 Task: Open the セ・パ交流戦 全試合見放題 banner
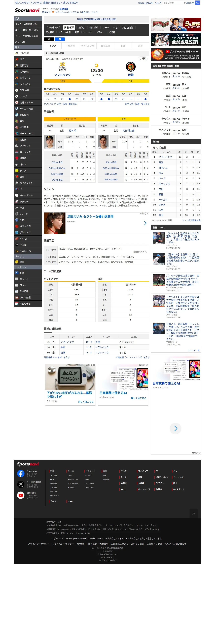[x=176, y=39]
